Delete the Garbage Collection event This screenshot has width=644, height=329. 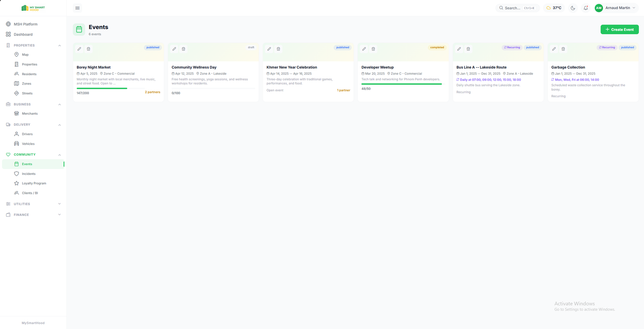[x=563, y=49]
